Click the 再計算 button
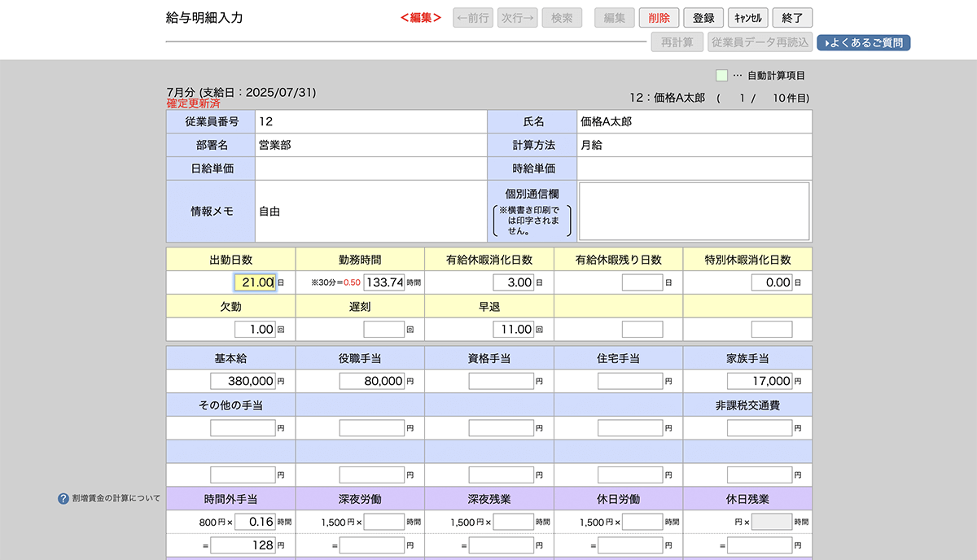The width and height of the screenshot is (977, 560). point(677,42)
